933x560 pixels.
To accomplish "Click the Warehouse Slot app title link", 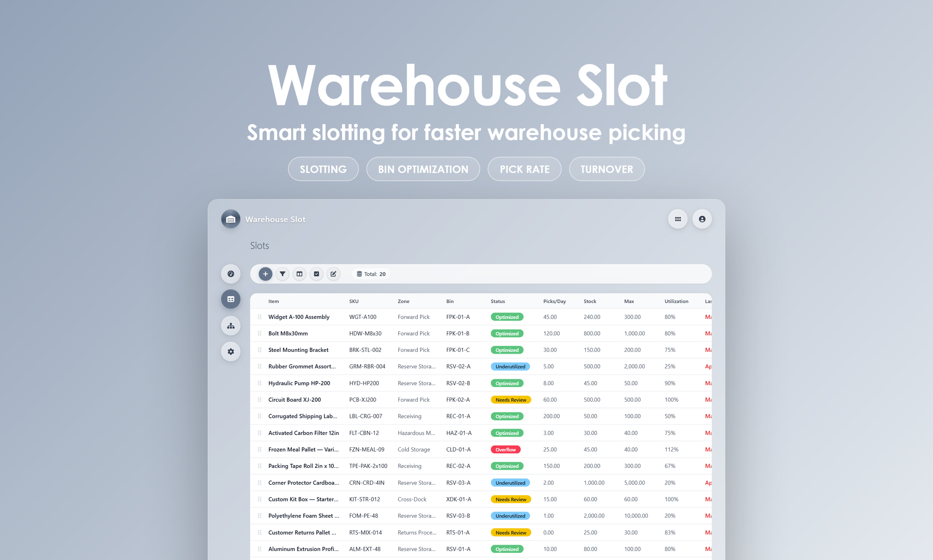I will click(x=275, y=219).
